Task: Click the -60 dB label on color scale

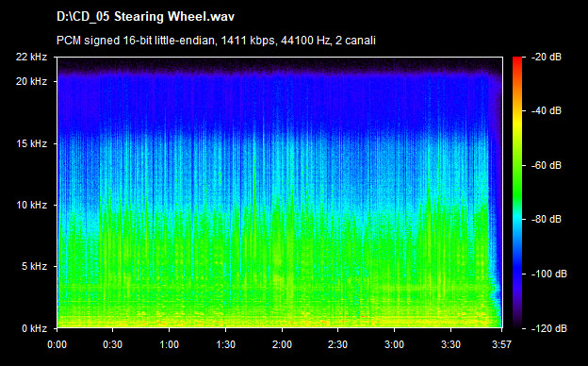Action: [x=547, y=165]
